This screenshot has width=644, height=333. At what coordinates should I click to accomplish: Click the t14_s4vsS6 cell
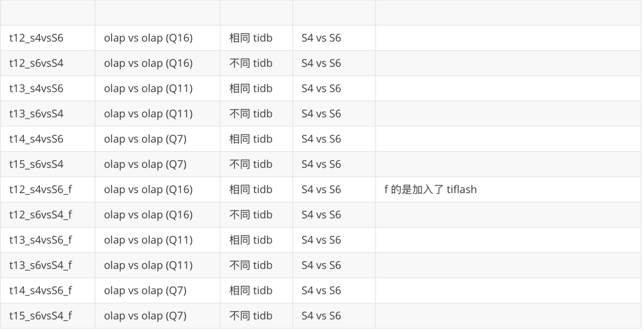36,139
